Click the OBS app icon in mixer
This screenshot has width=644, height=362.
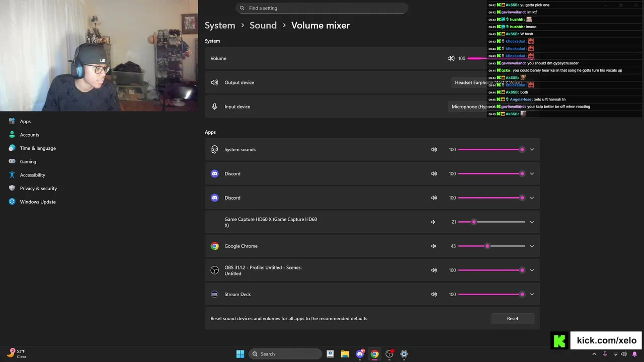click(x=215, y=270)
